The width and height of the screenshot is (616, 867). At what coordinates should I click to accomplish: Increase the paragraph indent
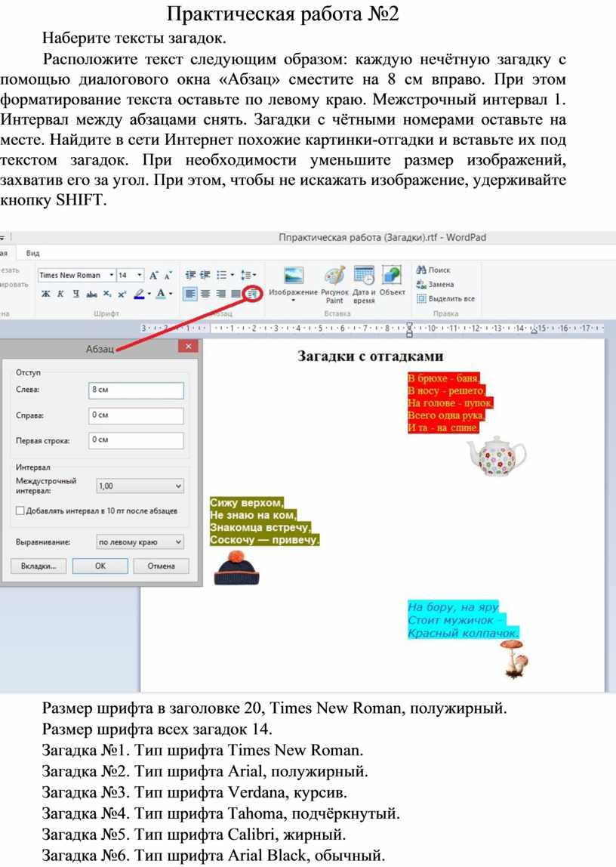click(x=205, y=275)
